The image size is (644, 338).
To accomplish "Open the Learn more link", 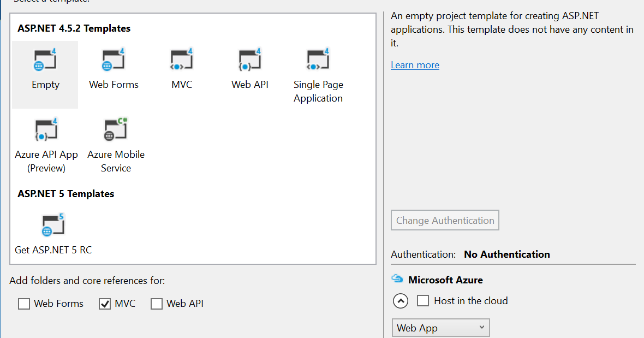I will 415,65.
